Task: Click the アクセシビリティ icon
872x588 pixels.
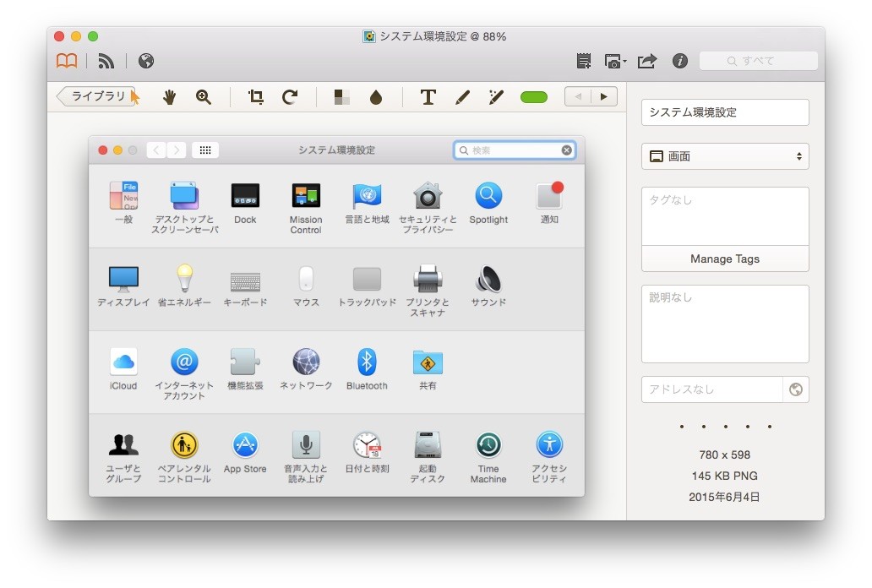Action: tap(549, 445)
